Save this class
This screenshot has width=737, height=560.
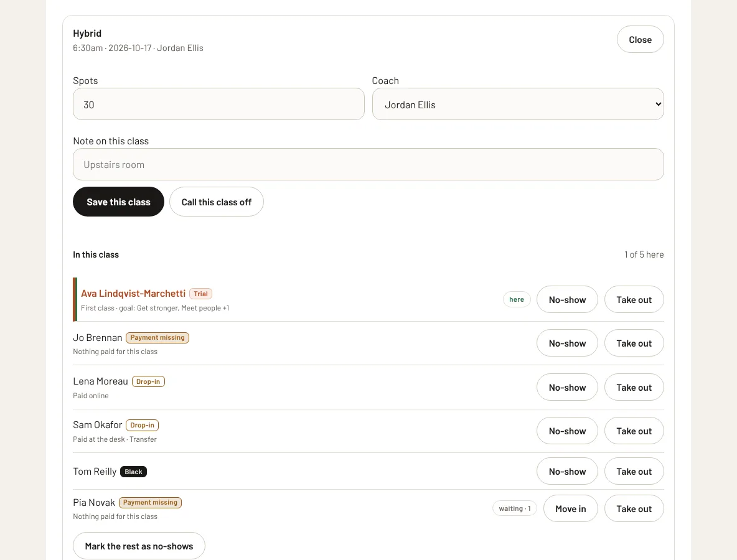click(118, 202)
